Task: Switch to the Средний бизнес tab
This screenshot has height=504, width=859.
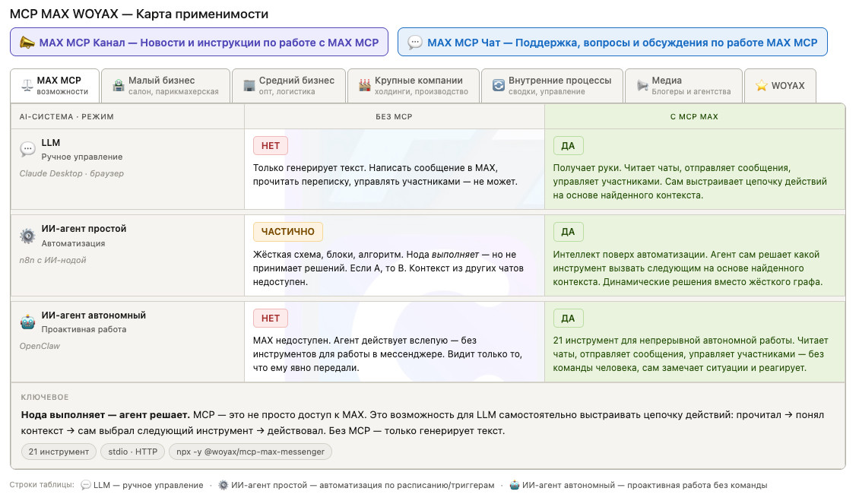Action: [289, 85]
